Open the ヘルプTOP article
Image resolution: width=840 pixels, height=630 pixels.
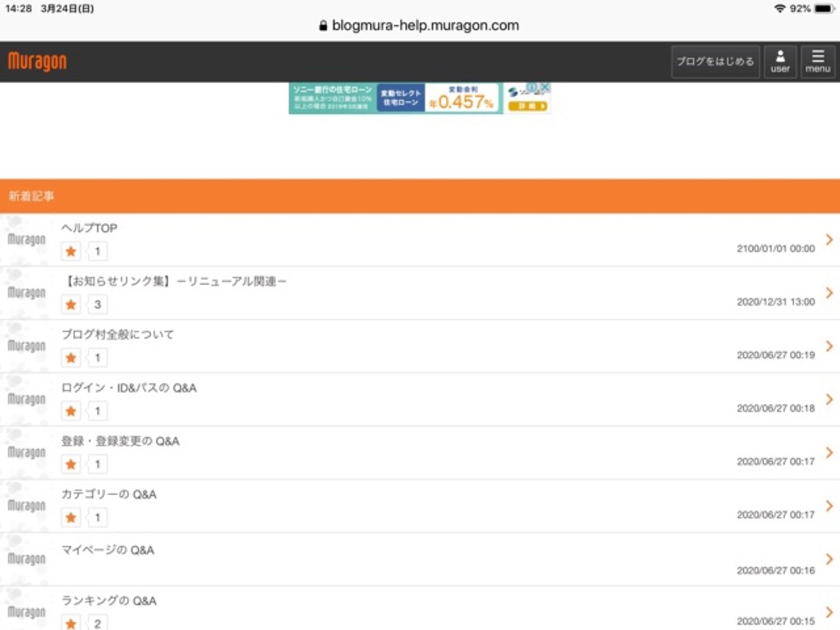89,228
